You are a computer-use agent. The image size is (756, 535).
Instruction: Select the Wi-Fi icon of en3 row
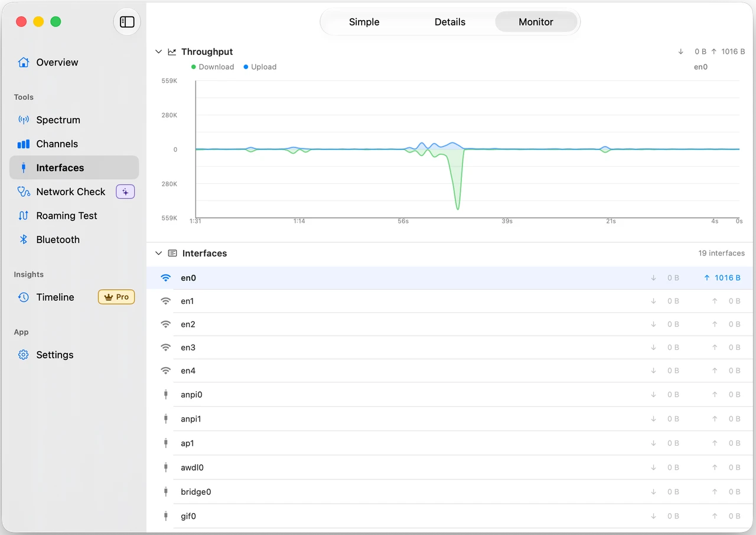166,348
